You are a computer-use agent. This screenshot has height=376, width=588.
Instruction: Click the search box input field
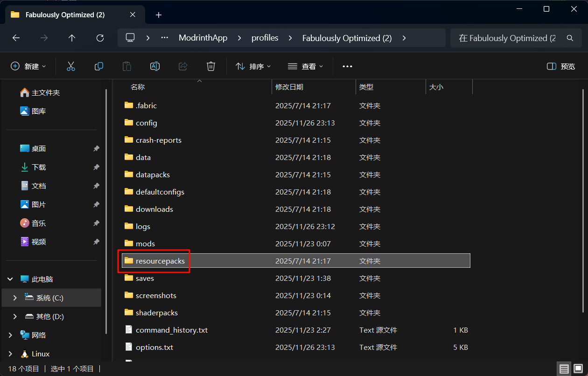coord(508,38)
